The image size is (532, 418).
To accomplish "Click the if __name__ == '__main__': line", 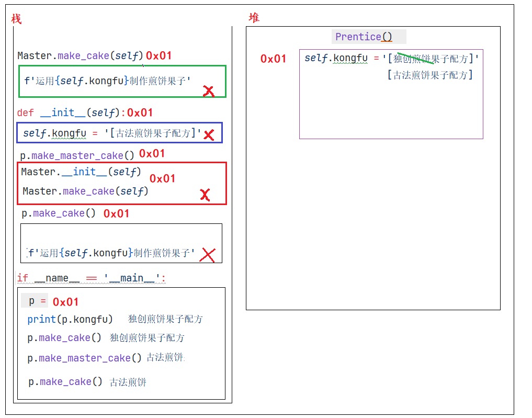I will point(91,278).
